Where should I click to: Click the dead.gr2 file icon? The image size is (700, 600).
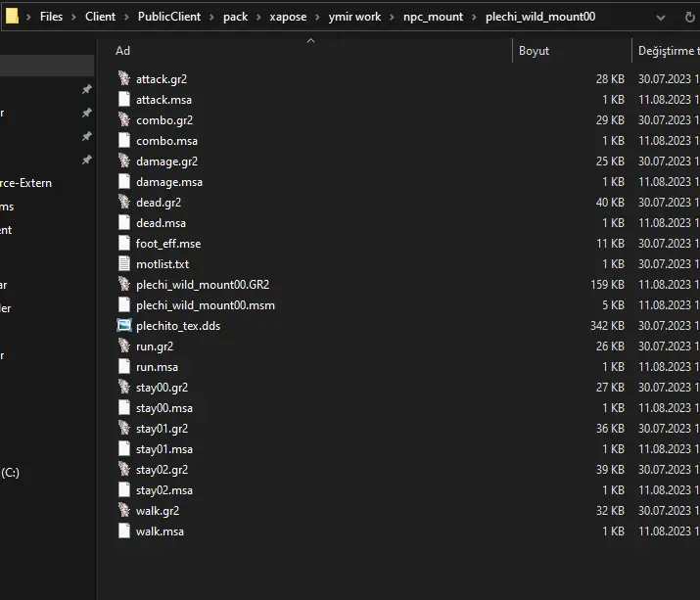tap(123, 203)
